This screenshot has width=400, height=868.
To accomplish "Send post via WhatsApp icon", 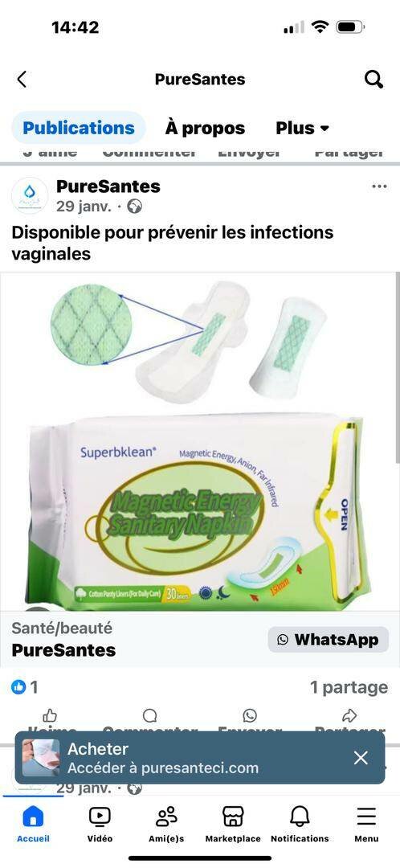I will (x=250, y=716).
